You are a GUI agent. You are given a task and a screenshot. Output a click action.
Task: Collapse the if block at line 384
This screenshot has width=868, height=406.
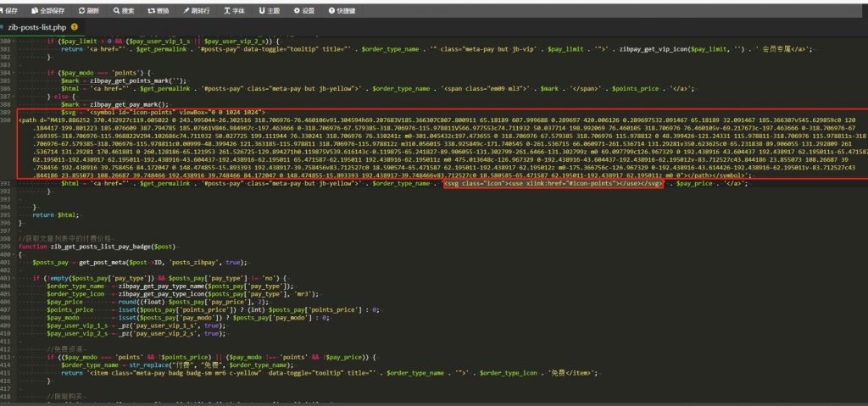[14, 73]
